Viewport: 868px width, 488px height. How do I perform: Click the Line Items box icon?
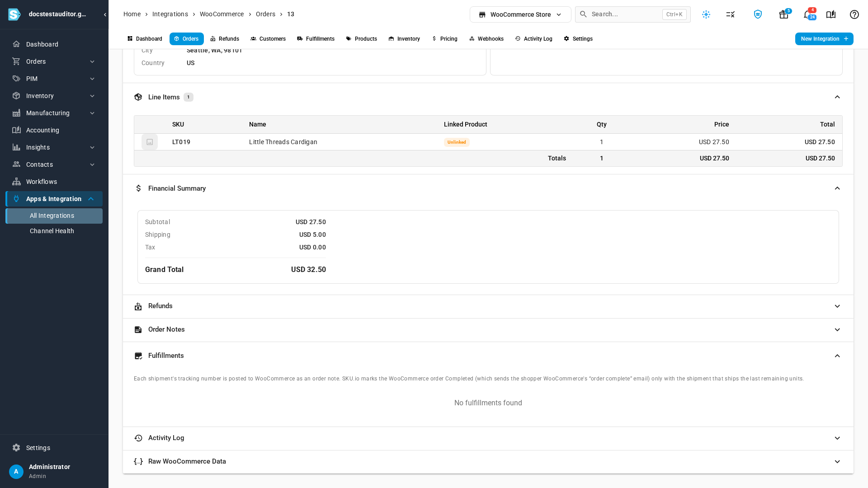tap(138, 97)
